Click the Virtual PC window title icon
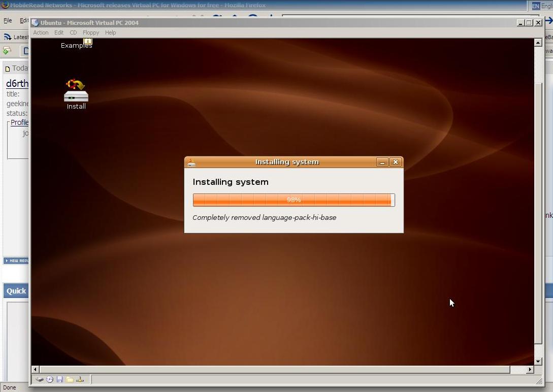Screen dimensions: 553x392 (35, 22)
